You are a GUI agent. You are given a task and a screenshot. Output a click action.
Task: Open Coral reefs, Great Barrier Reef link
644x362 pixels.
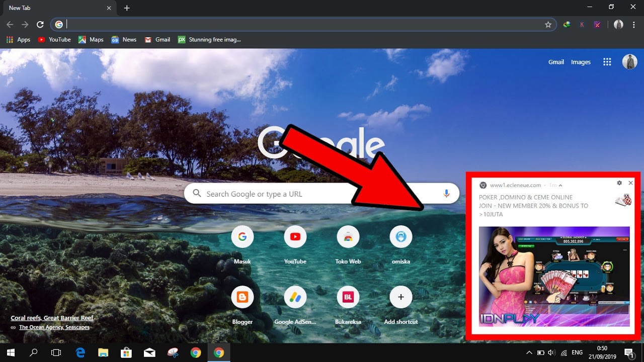coord(52,318)
